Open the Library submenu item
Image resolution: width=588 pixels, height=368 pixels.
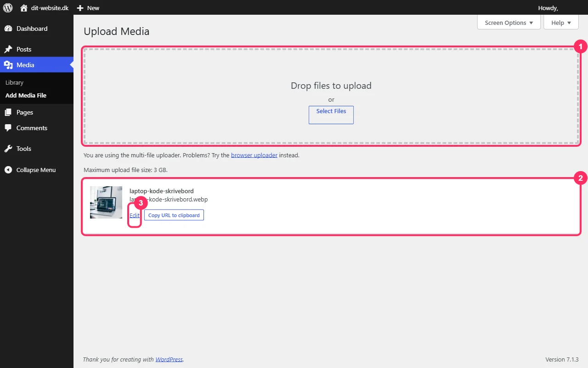pyautogui.click(x=14, y=82)
